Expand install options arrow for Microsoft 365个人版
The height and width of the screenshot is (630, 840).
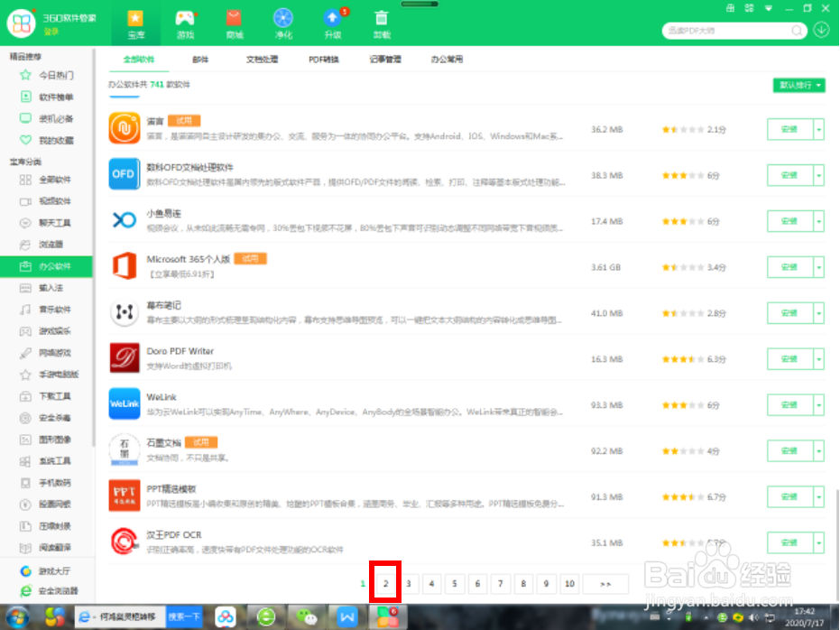818,267
